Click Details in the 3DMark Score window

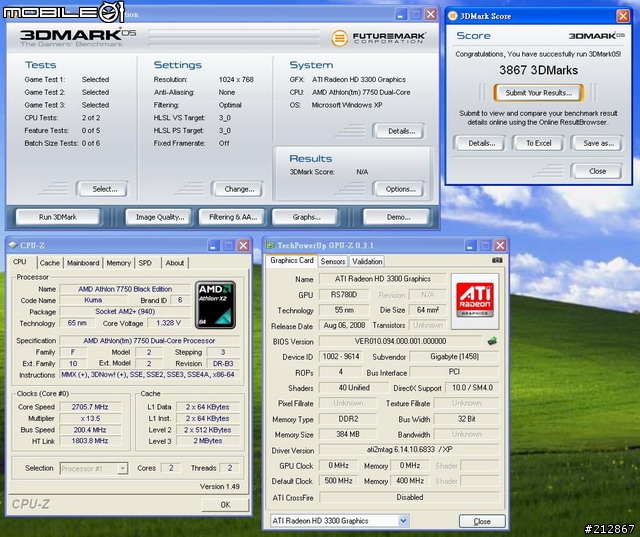tap(481, 143)
